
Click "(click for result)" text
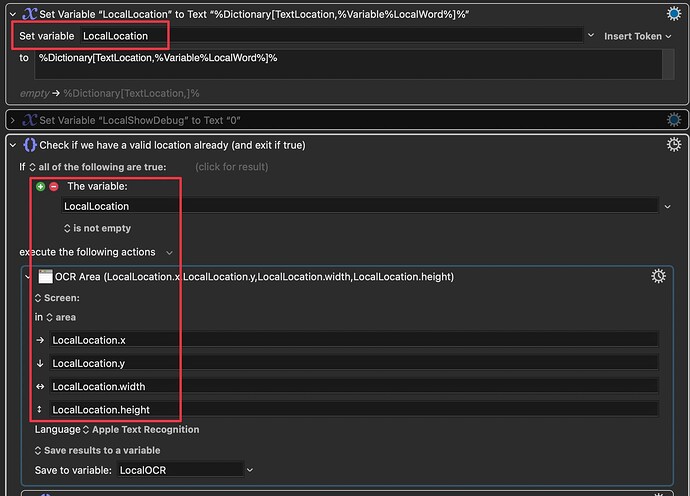tap(231, 166)
